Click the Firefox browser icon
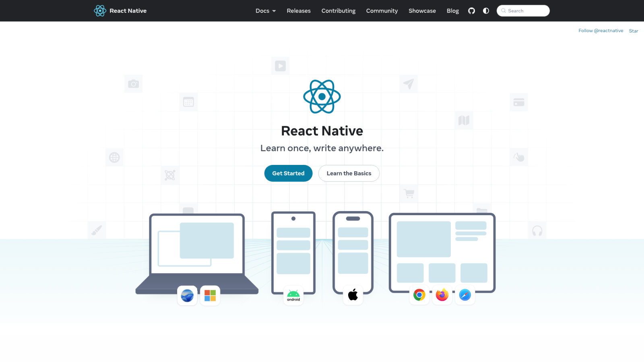Image resolution: width=644 pixels, height=362 pixels. coord(442,295)
